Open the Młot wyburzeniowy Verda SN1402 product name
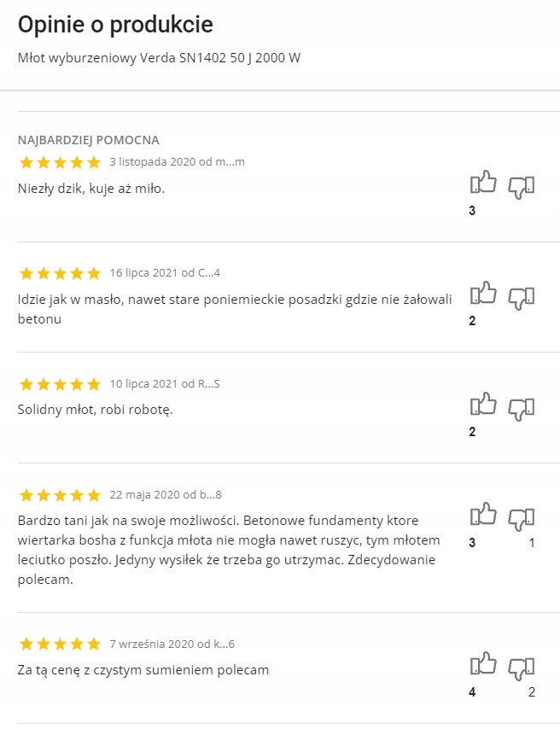 (x=159, y=58)
